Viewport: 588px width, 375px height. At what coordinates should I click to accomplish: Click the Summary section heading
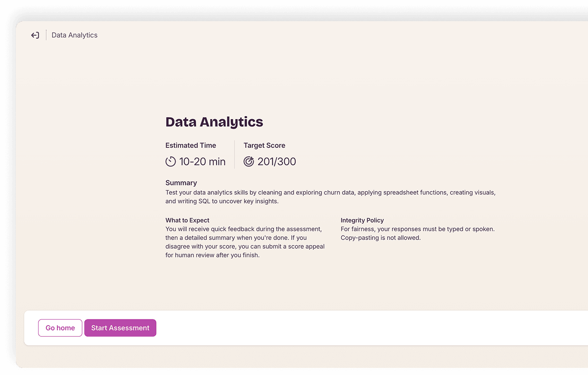pyautogui.click(x=181, y=183)
